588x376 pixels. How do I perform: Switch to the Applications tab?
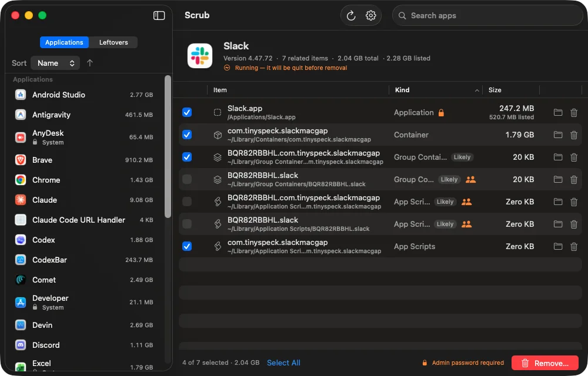point(64,42)
